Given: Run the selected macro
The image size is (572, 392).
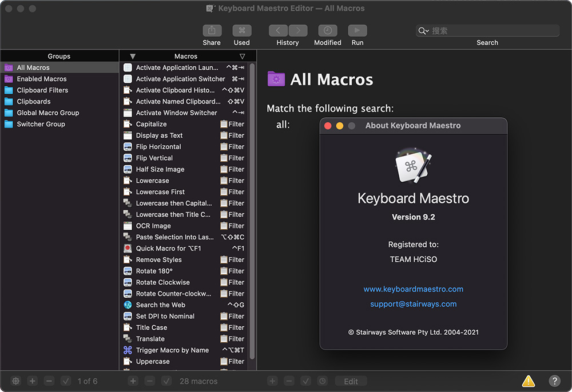Looking at the screenshot, I should click(357, 31).
